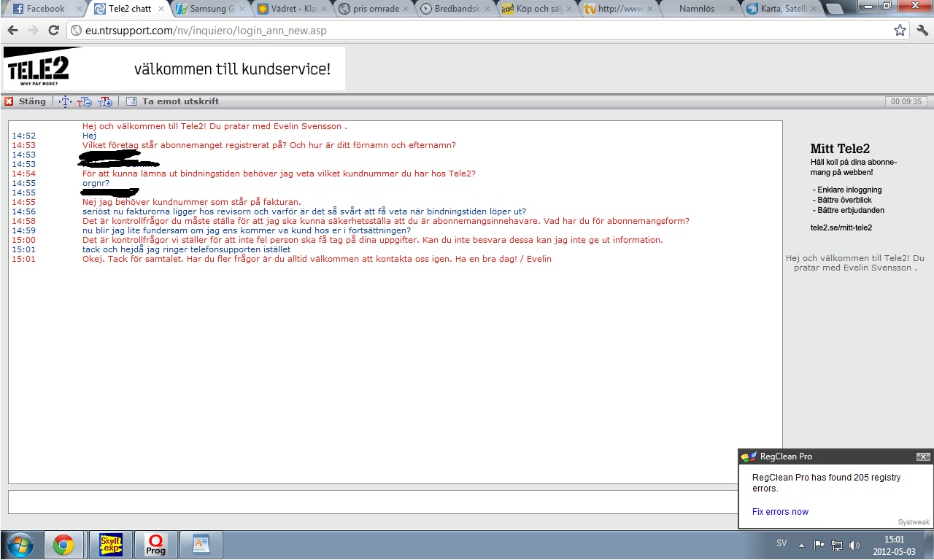934x560 pixels.
Task: Switch to the Facebook tab
Action: pos(45,9)
